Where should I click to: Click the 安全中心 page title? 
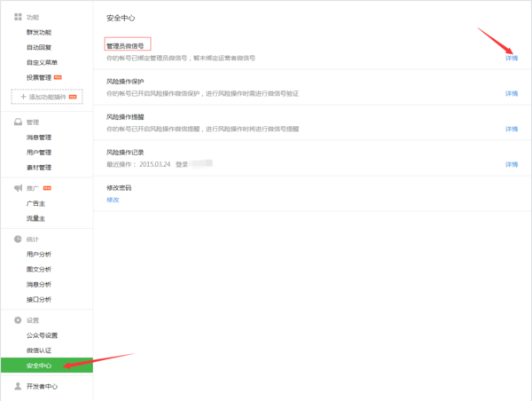coord(121,18)
